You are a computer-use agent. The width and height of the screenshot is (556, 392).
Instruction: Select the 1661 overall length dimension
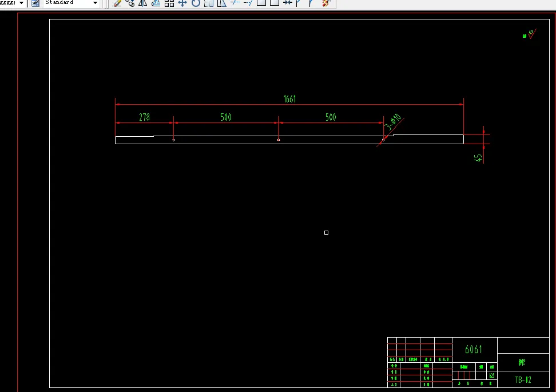pyautogui.click(x=289, y=99)
